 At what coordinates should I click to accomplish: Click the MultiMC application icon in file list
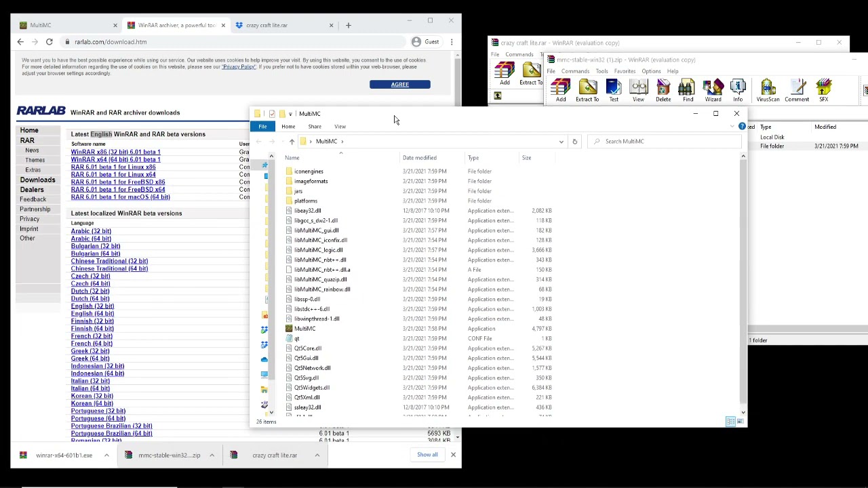coord(289,329)
